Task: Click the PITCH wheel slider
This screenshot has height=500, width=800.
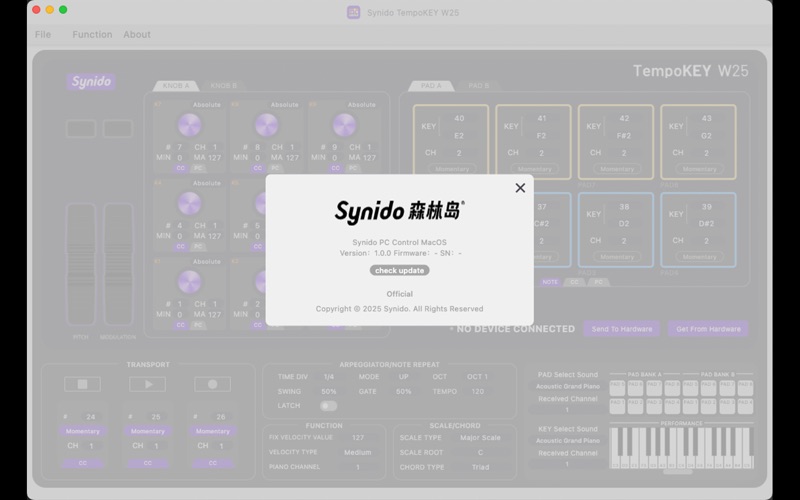Action: [x=81, y=264]
